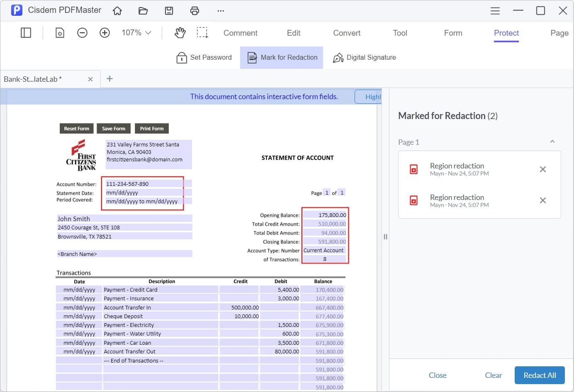
Task: Open the more options menu
Action: (221, 11)
